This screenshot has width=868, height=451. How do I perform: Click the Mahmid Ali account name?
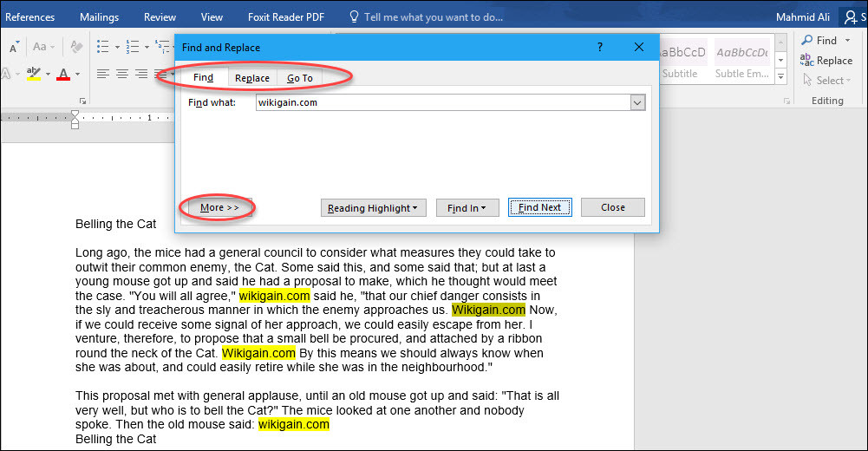click(803, 17)
